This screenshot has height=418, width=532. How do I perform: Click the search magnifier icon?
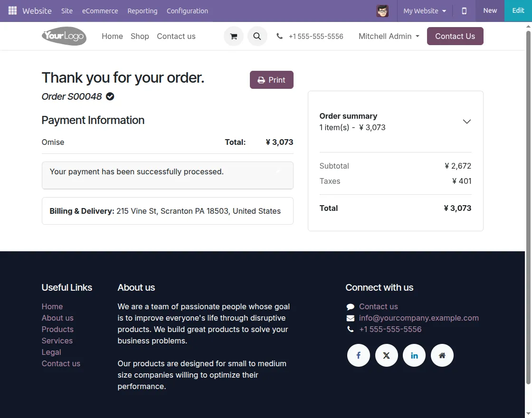coord(257,36)
